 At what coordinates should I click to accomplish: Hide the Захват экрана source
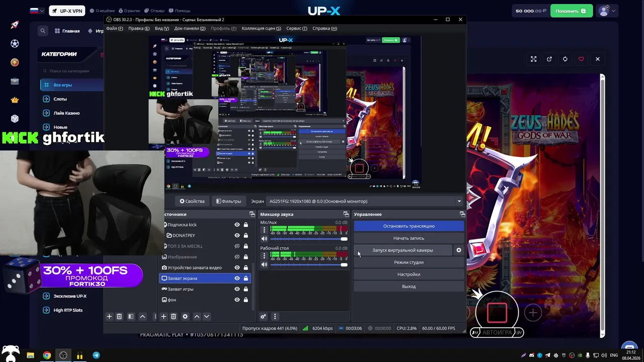(237, 278)
